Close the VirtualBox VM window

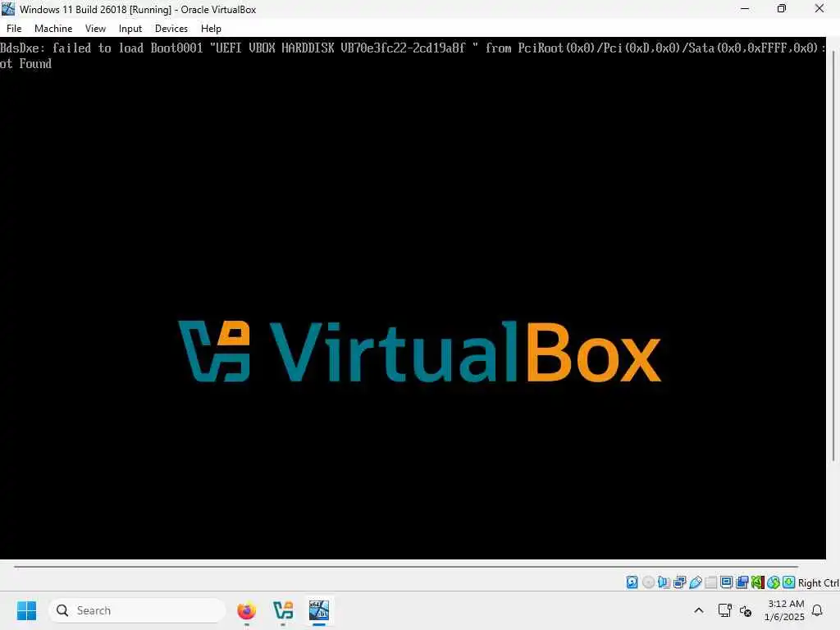tap(819, 8)
